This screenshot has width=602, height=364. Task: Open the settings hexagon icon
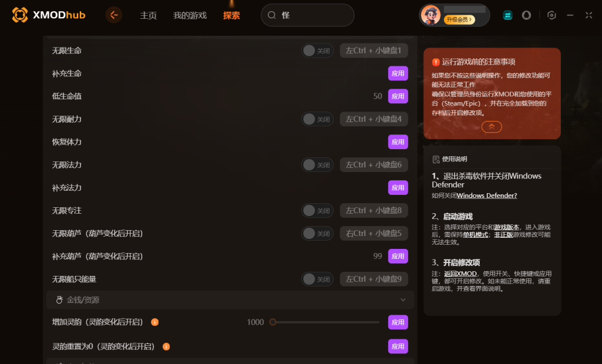click(551, 15)
